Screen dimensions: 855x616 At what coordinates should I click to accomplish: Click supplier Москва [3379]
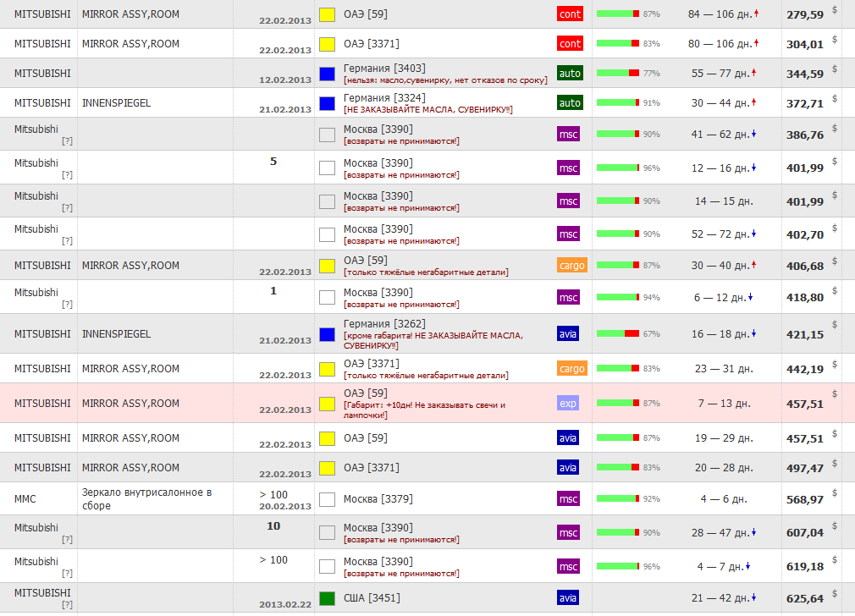(378, 498)
